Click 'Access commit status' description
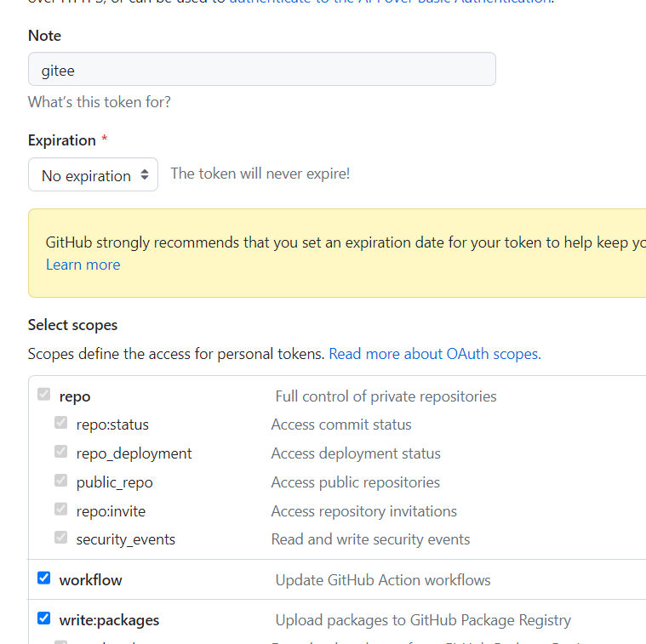Screen dimensions: 646x644 coord(341,425)
